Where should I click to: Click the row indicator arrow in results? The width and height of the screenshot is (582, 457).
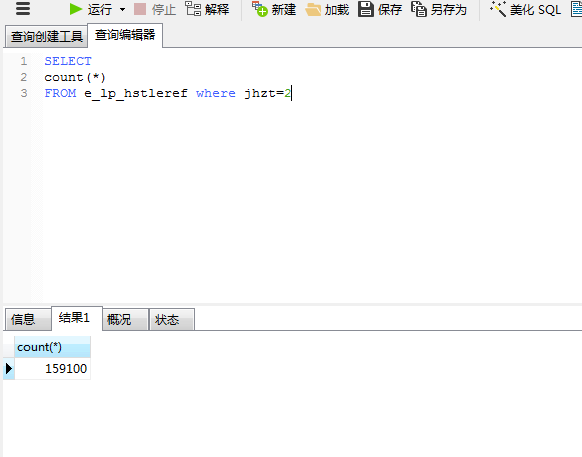point(9,369)
